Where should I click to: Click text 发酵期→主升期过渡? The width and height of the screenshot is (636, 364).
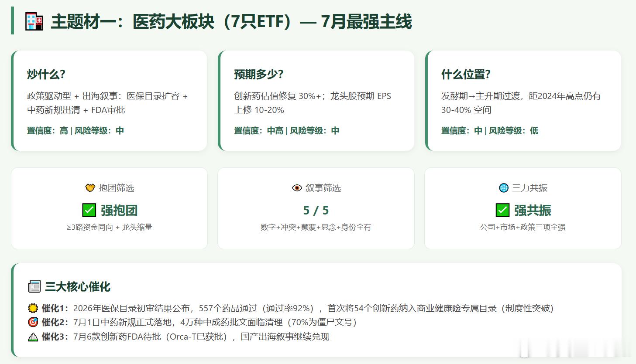click(481, 96)
